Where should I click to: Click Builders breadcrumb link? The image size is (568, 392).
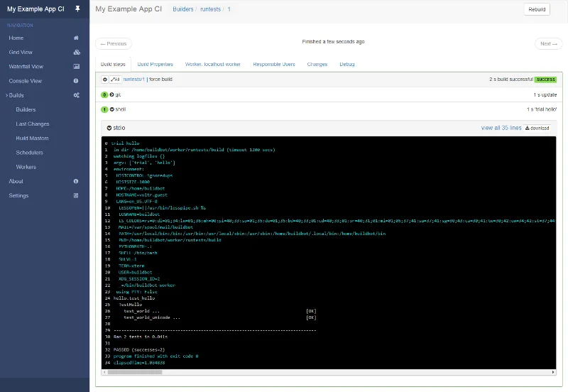pyautogui.click(x=183, y=9)
